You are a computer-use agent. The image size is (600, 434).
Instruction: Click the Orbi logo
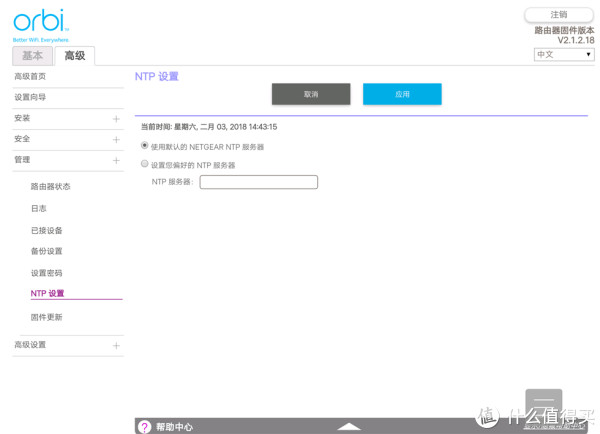pyautogui.click(x=40, y=23)
